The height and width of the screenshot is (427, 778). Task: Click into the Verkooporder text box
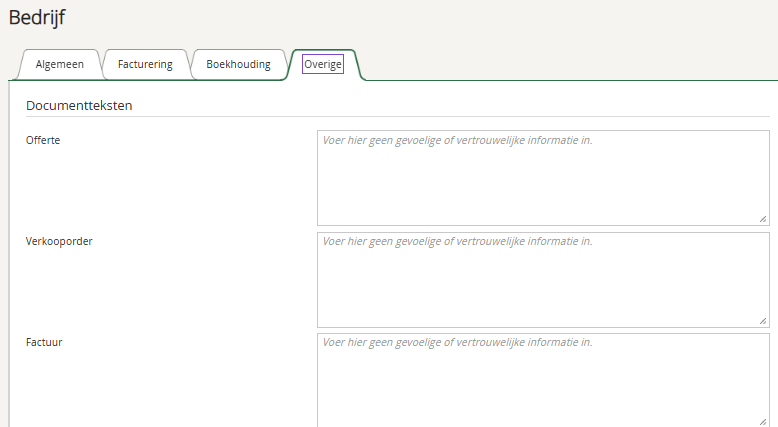coord(543,287)
